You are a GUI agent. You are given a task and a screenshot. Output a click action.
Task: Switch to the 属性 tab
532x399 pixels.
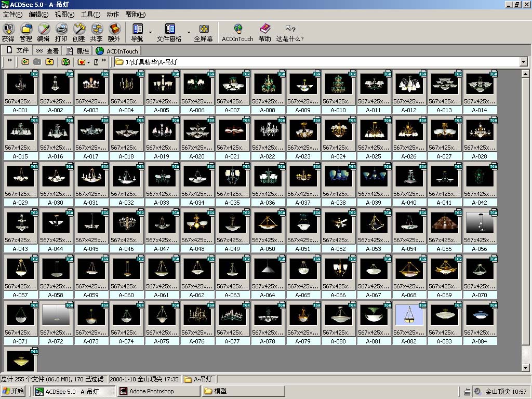coord(77,51)
